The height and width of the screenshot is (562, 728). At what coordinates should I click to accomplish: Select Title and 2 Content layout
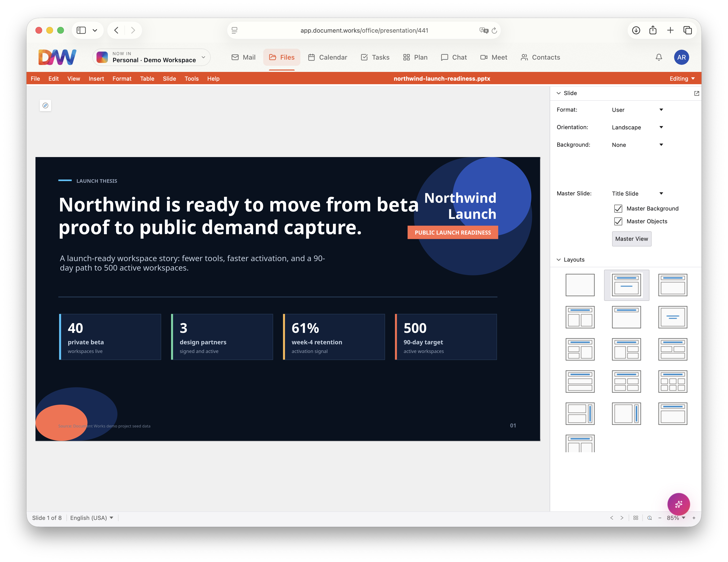point(580,317)
